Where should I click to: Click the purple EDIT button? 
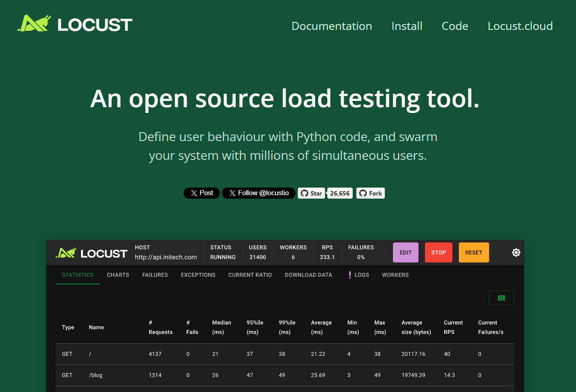point(405,253)
